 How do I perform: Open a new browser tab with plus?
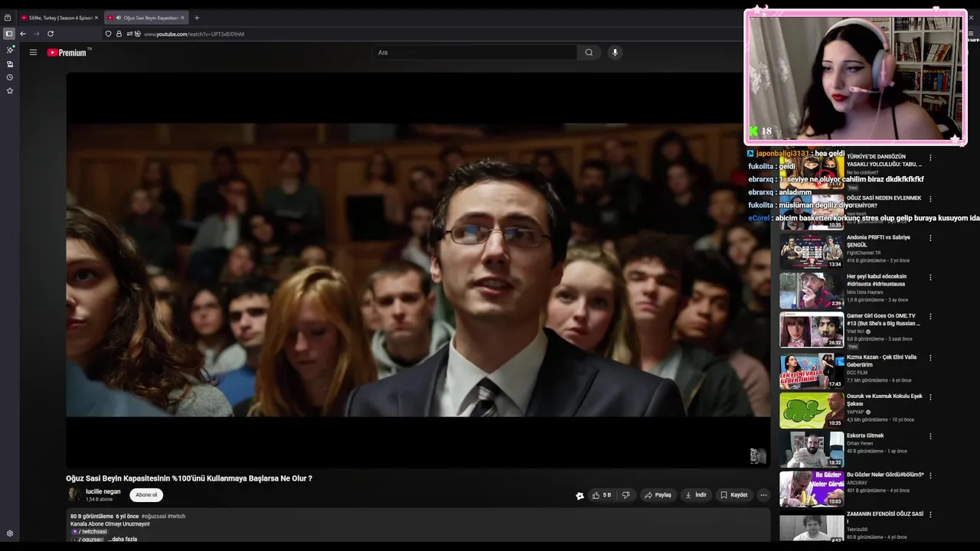coord(197,18)
